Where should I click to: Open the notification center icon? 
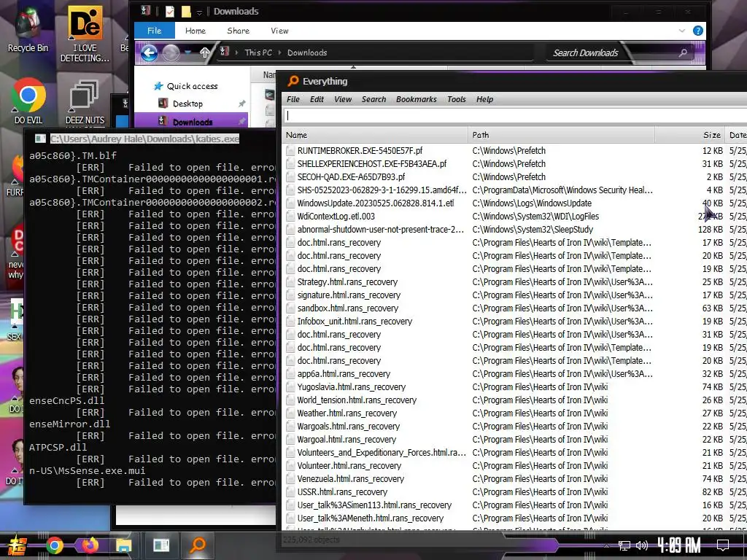723,545
